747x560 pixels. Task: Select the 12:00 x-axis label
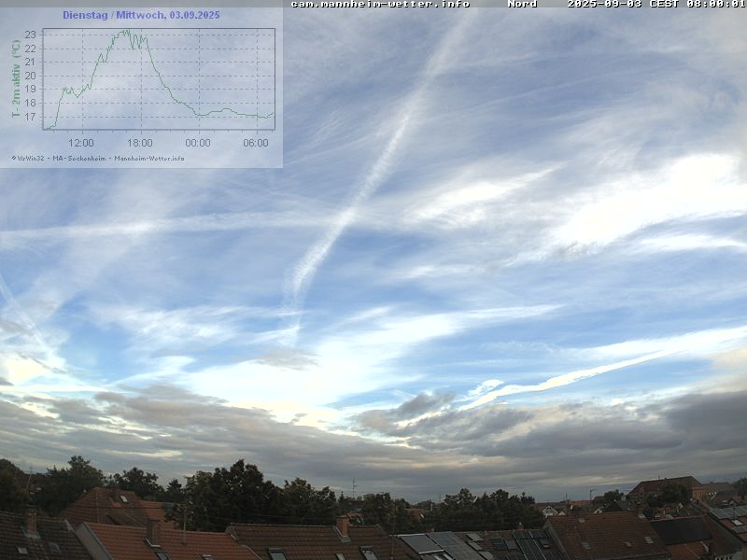[81, 143]
